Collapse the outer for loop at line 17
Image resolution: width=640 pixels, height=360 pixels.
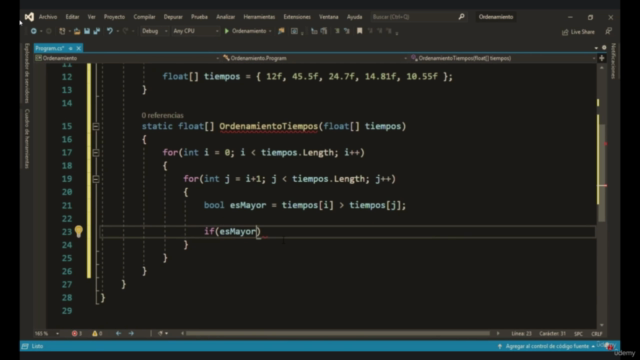96,153
